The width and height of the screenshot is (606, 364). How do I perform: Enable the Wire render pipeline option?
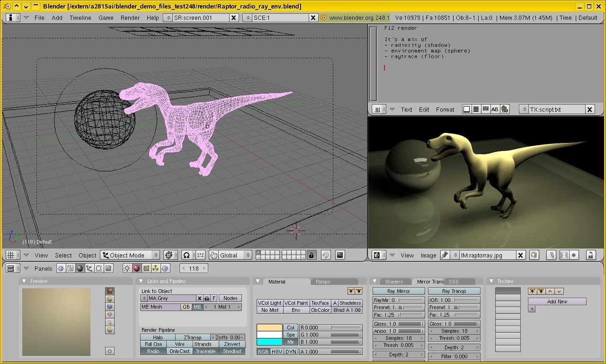(179, 344)
